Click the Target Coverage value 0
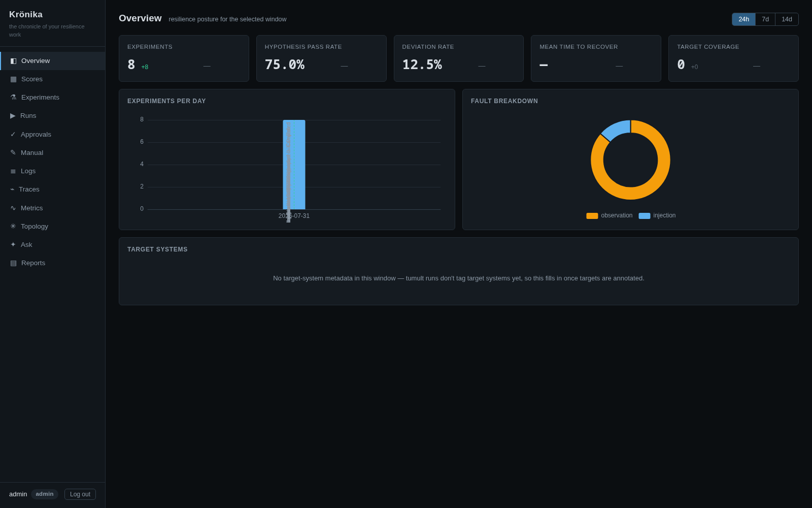Viewport: 812px width, 508px height. click(x=681, y=65)
